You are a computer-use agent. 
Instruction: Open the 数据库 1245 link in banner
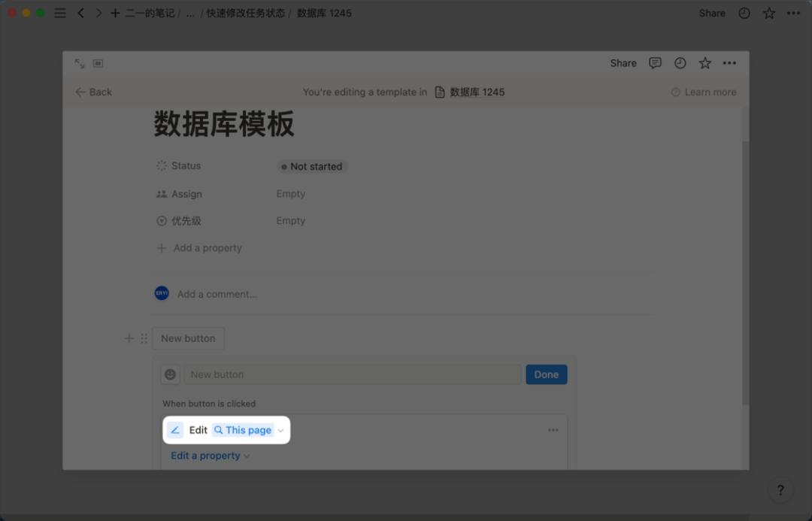[x=477, y=92]
